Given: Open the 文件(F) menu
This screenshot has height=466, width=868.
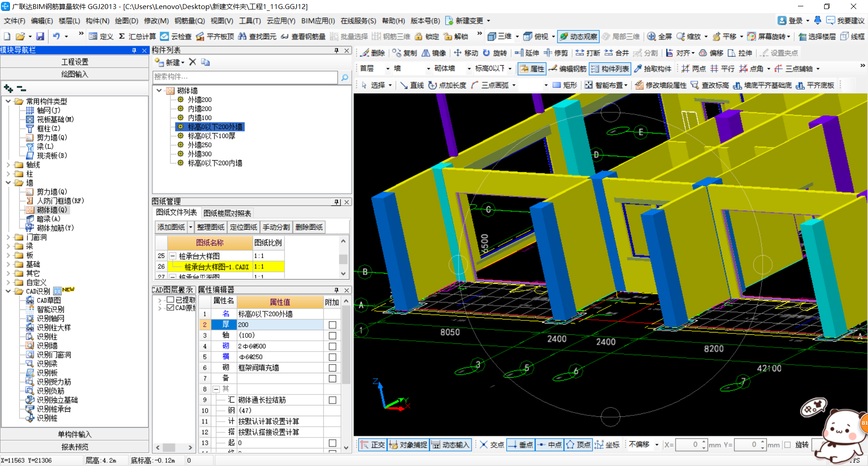Looking at the screenshot, I should pyautogui.click(x=14, y=21).
